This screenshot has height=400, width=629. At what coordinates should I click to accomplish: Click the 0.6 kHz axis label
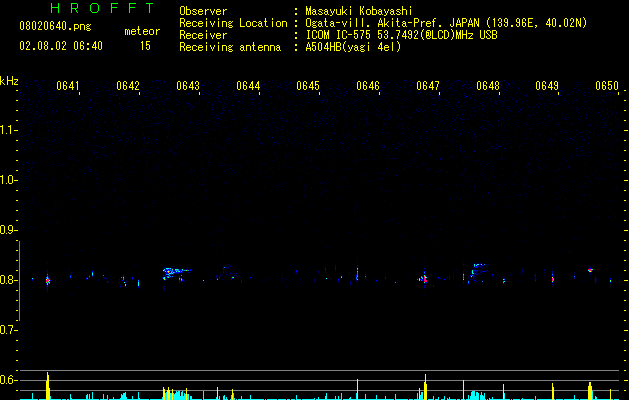coord(8,380)
